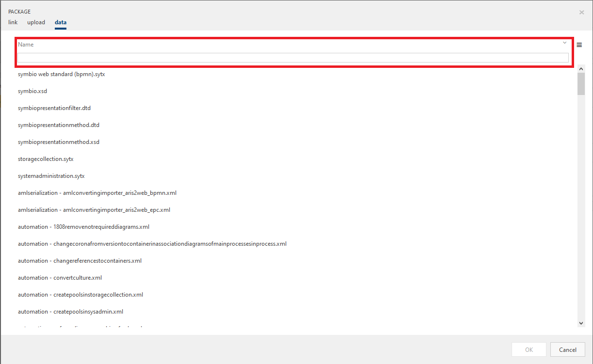Select the data tab
The height and width of the screenshot is (364, 593).
(x=61, y=22)
